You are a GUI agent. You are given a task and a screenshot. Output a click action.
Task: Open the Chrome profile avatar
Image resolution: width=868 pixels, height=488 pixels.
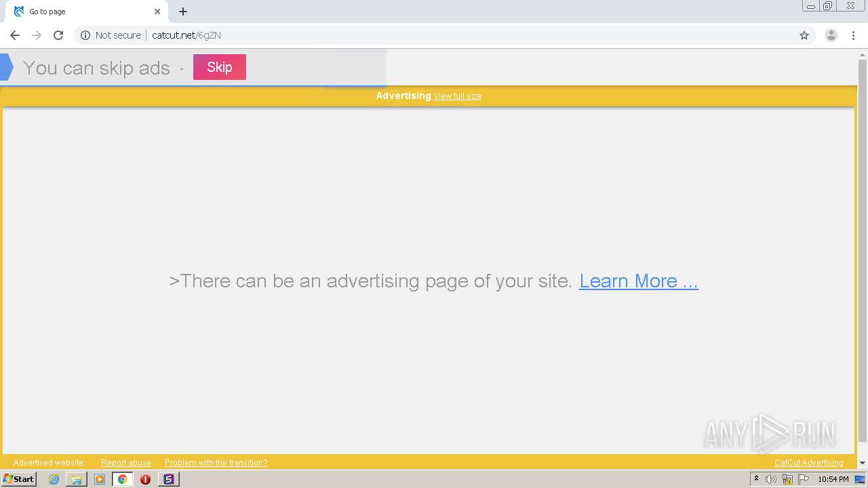point(831,35)
